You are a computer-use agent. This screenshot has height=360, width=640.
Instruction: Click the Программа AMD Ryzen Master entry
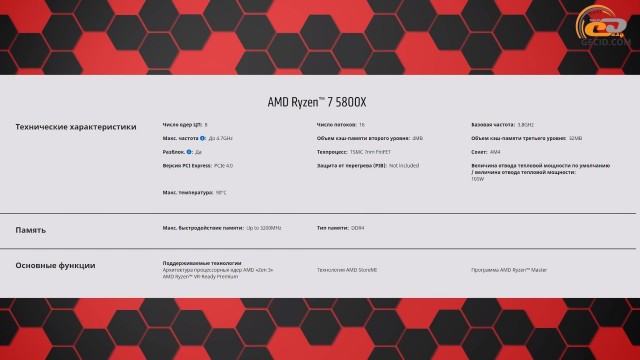click(x=509, y=270)
